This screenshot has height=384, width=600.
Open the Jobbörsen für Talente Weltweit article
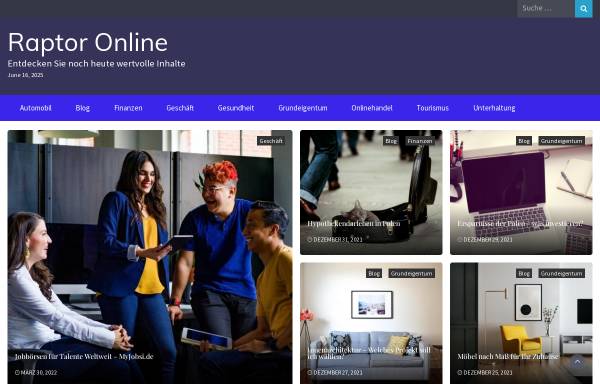[84, 356]
